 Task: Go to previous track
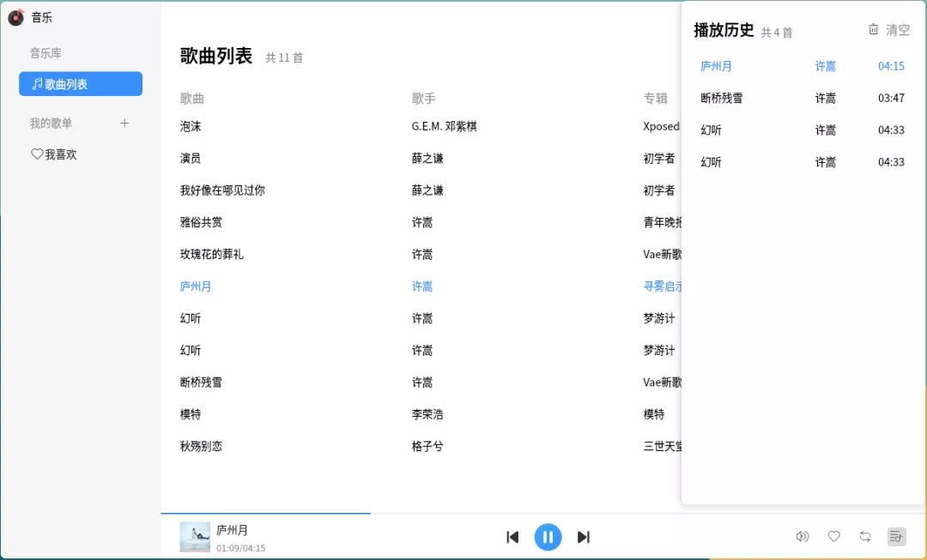(512, 536)
